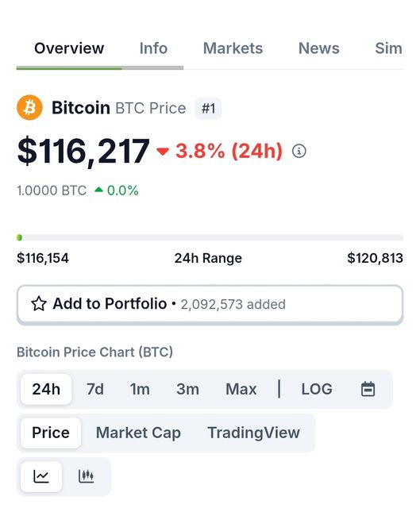This screenshot has height=508, width=420.
Task: Toggle the LOG scale option
Action: coord(317,389)
